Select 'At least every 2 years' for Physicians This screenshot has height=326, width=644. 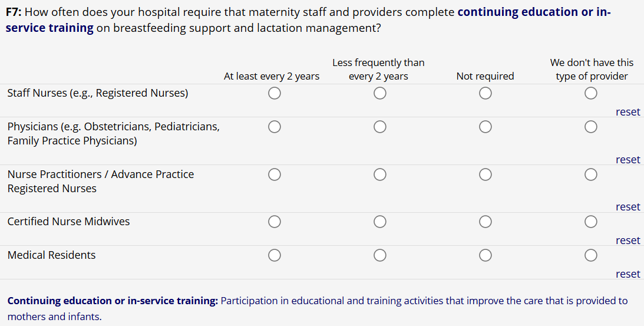[274, 126]
